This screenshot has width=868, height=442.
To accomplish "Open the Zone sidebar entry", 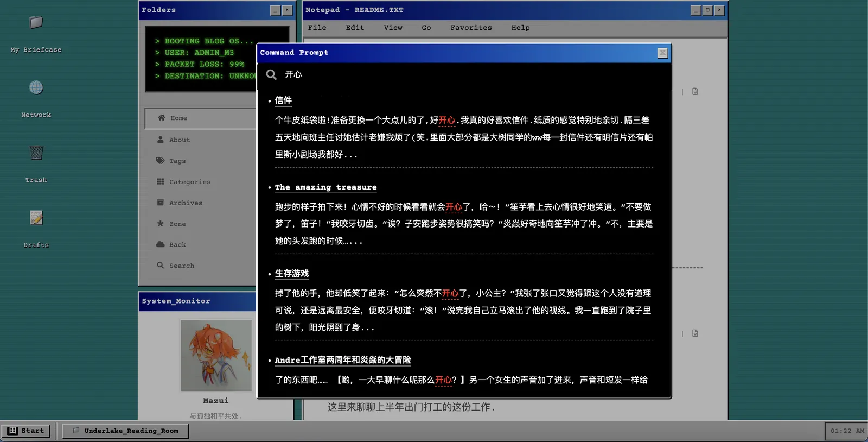I will point(171,224).
